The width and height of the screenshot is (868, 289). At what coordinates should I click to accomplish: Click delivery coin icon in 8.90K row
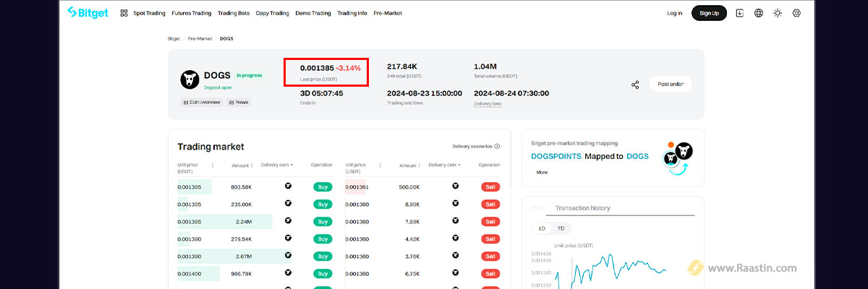(456, 204)
